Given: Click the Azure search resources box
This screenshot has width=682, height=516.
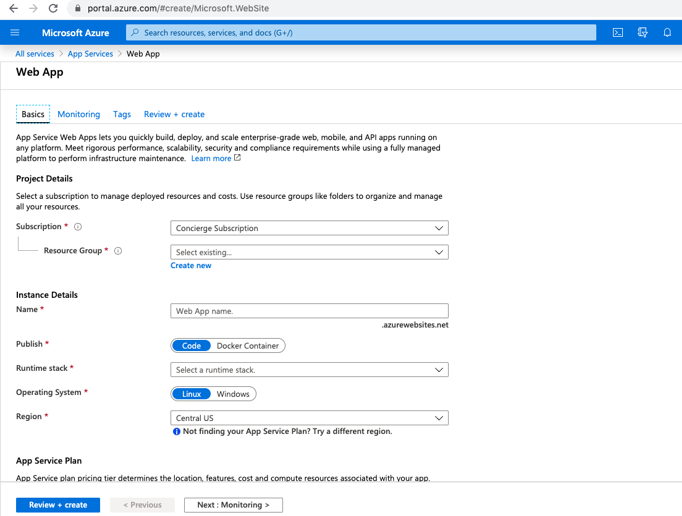Looking at the screenshot, I should pyautogui.click(x=361, y=33).
